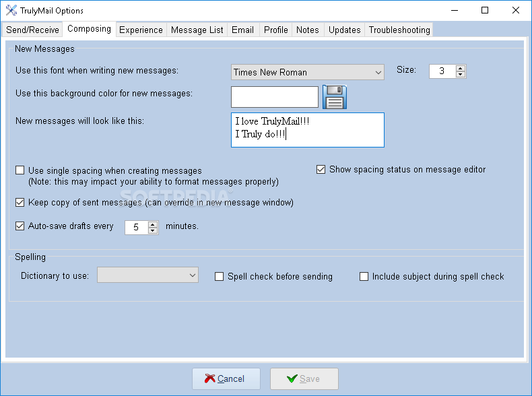532x396 pixels.
Task: Switch to the Send/Receive tab
Action: point(32,30)
